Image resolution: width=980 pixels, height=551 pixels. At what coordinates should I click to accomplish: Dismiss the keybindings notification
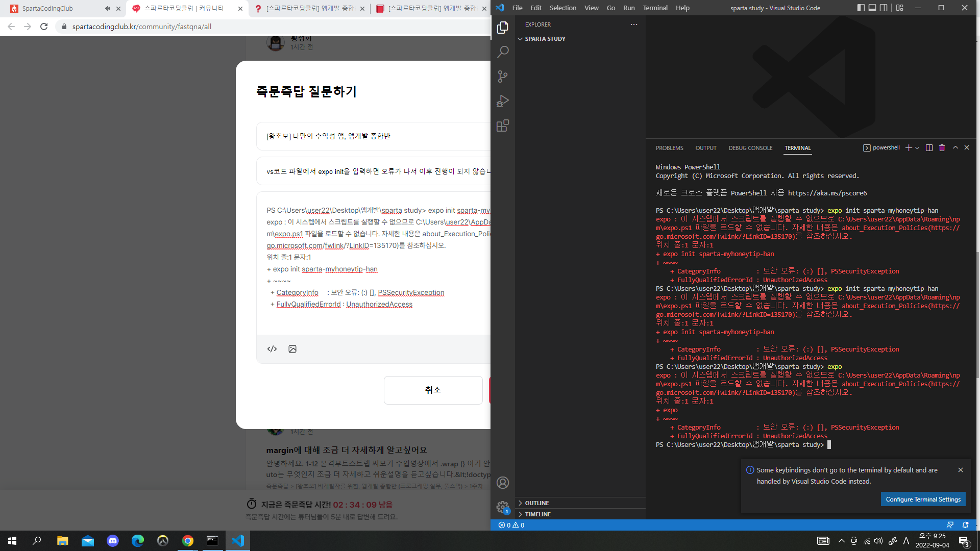pos(961,470)
